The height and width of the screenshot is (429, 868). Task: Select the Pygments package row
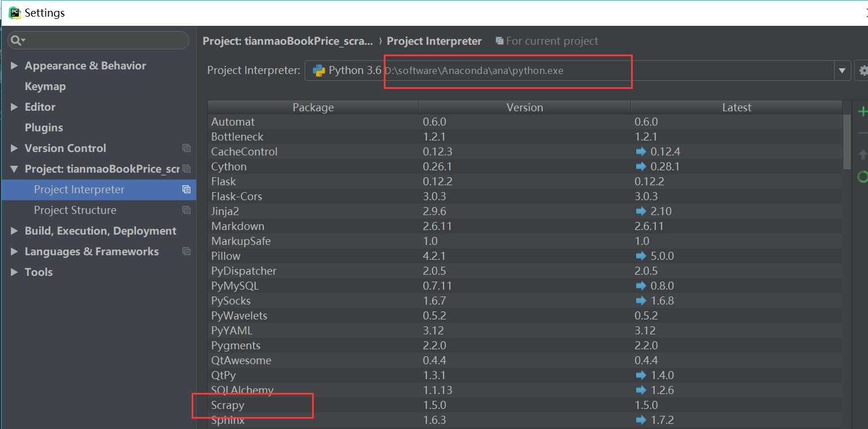coord(525,345)
